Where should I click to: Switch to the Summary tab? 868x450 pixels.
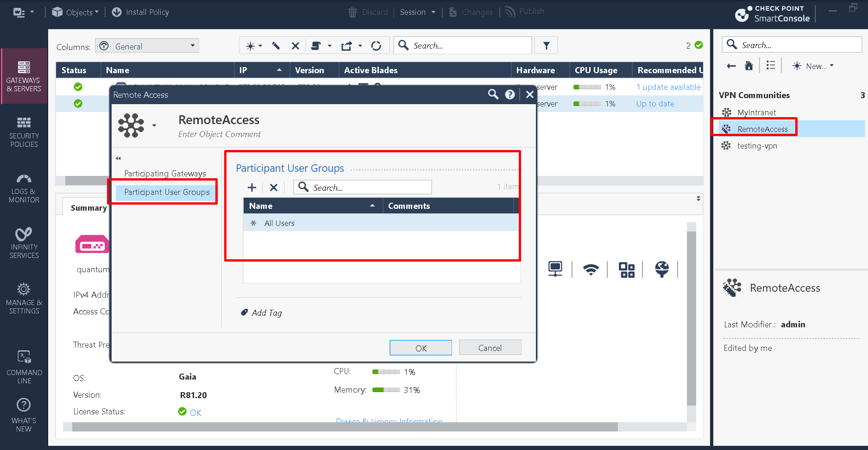(88, 207)
